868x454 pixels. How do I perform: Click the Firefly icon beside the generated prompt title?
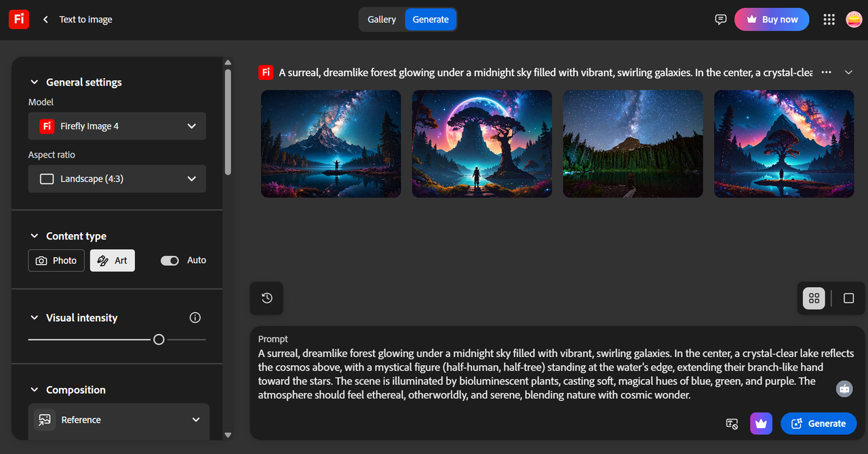point(266,73)
